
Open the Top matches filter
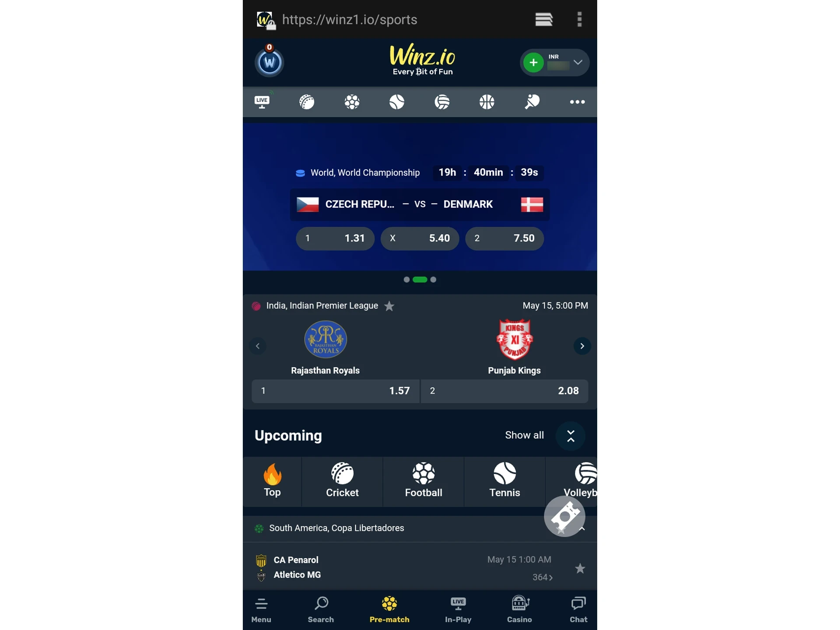(x=273, y=480)
